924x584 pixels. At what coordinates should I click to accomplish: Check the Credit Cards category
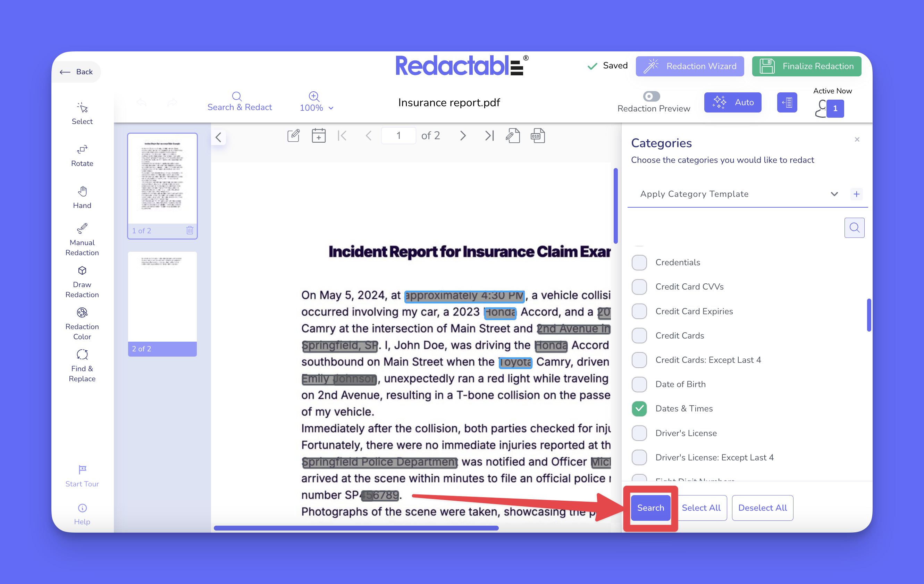coord(639,335)
